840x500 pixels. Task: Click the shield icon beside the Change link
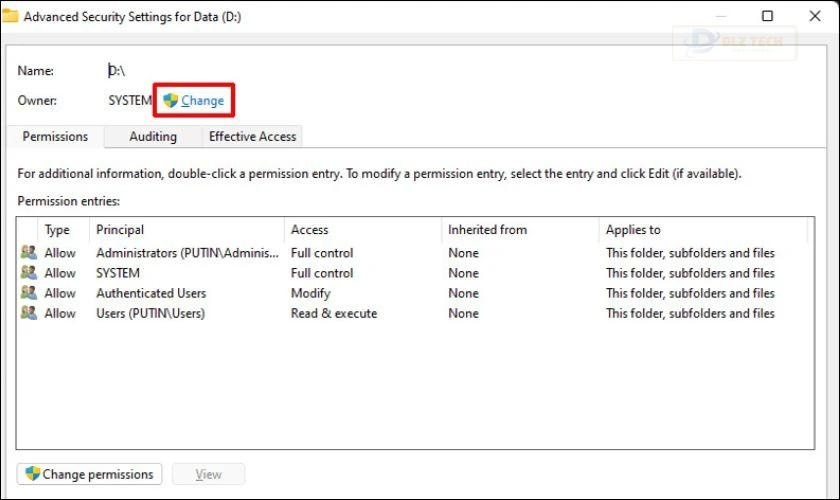170,101
